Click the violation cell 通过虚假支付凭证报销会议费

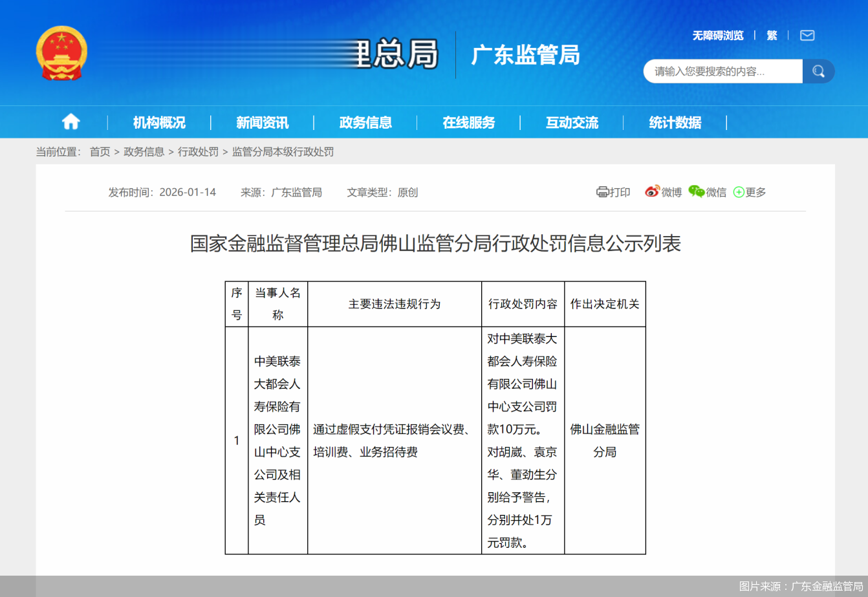(395, 440)
